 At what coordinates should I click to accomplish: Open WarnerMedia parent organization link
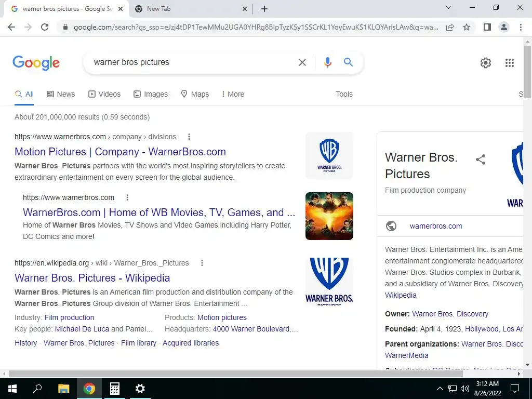[406, 355]
